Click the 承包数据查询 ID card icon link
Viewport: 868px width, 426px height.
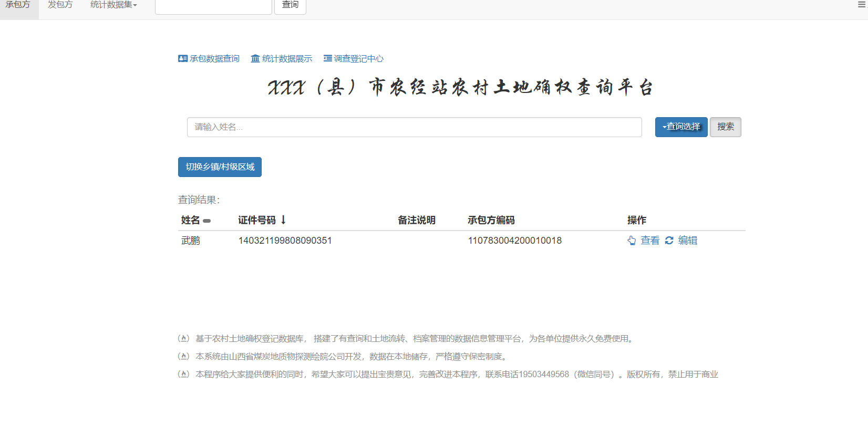[183, 59]
